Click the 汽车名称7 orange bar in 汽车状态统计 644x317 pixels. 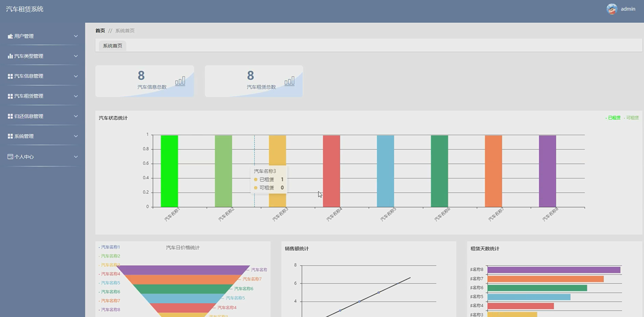(493, 171)
